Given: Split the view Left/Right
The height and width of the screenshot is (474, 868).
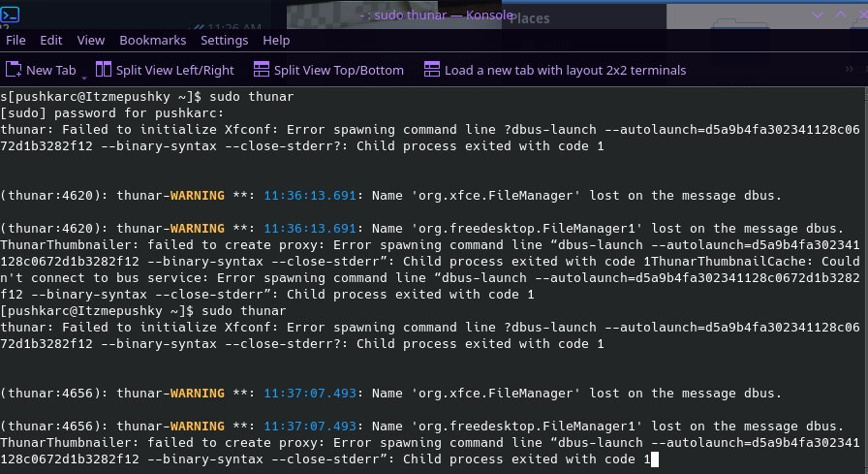Looking at the screenshot, I should (x=165, y=70).
